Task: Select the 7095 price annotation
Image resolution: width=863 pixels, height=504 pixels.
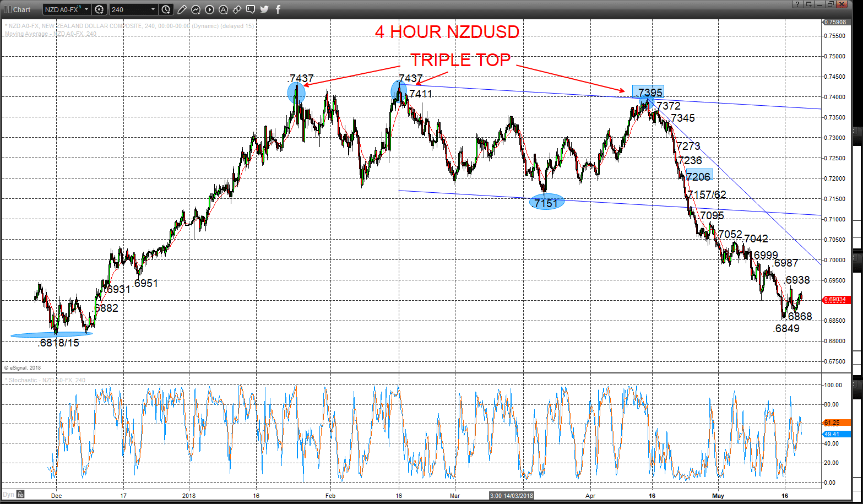Action: (712, 215)
